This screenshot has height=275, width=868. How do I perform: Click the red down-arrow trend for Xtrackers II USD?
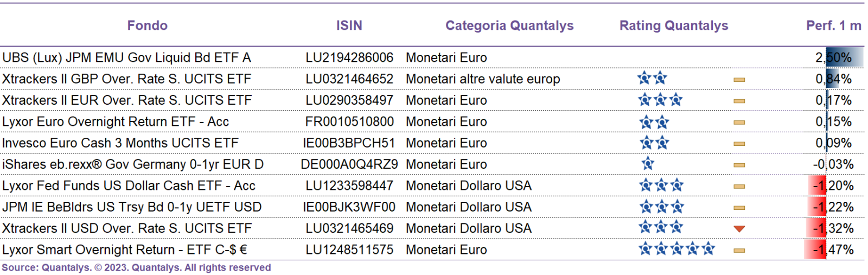(739, 229)
